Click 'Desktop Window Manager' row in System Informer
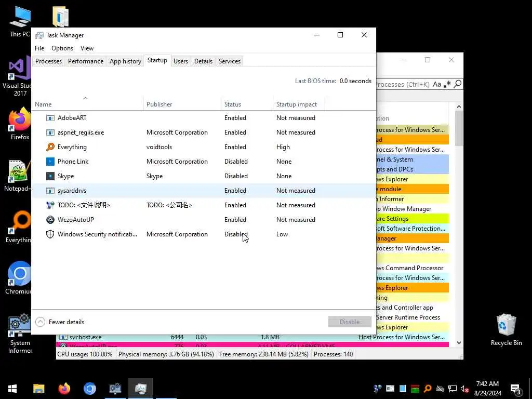 tap(412, 209)
